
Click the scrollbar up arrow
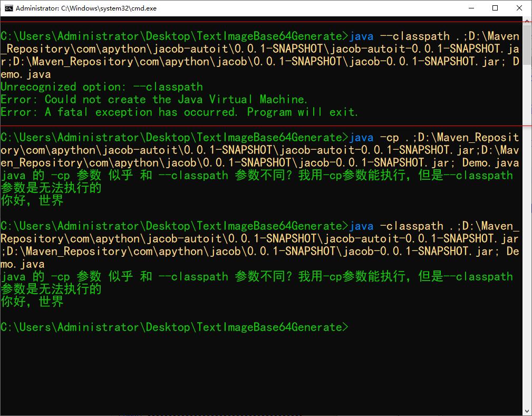coord(527,21)
